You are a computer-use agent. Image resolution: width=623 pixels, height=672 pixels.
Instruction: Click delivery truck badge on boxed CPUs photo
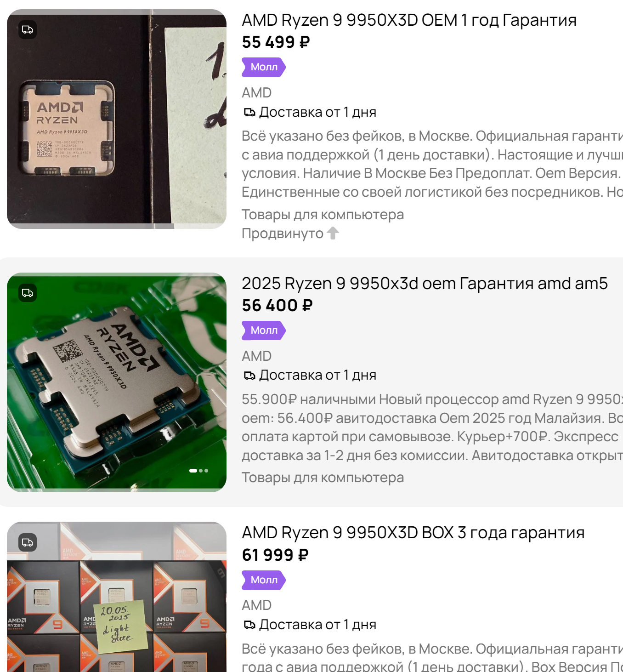click(x=28, y=542)
